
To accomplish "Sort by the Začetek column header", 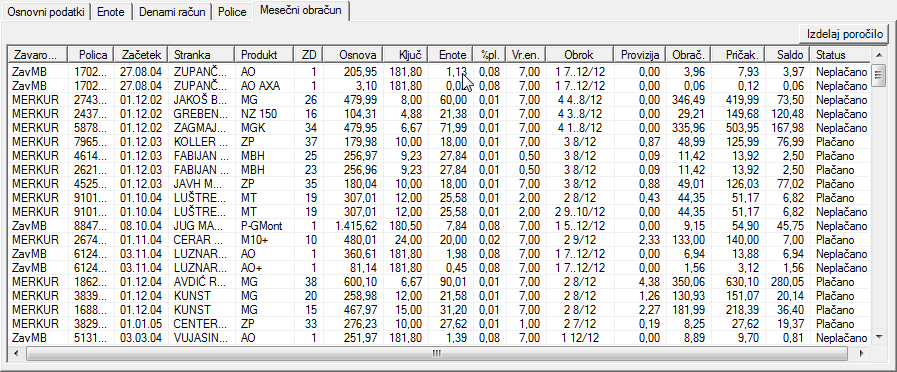I will point(141,55).
